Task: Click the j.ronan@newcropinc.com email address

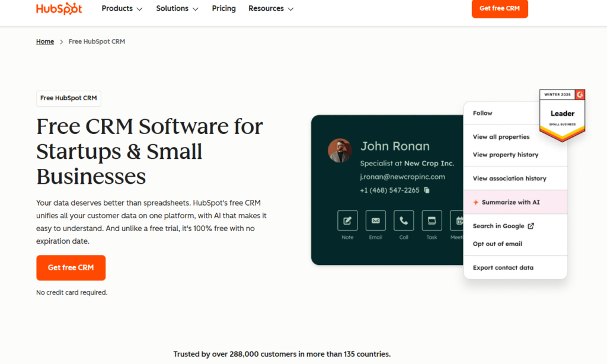Action: 402,177
